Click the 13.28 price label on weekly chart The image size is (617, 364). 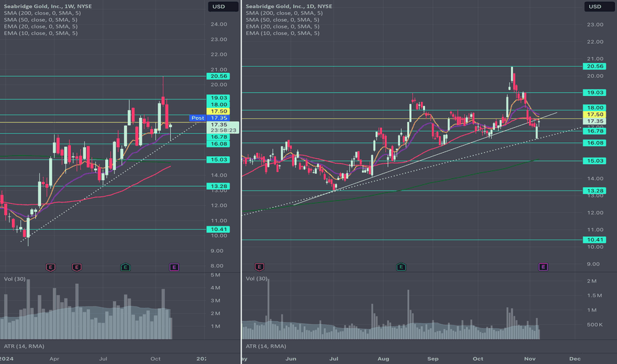[x=218, y=186]
